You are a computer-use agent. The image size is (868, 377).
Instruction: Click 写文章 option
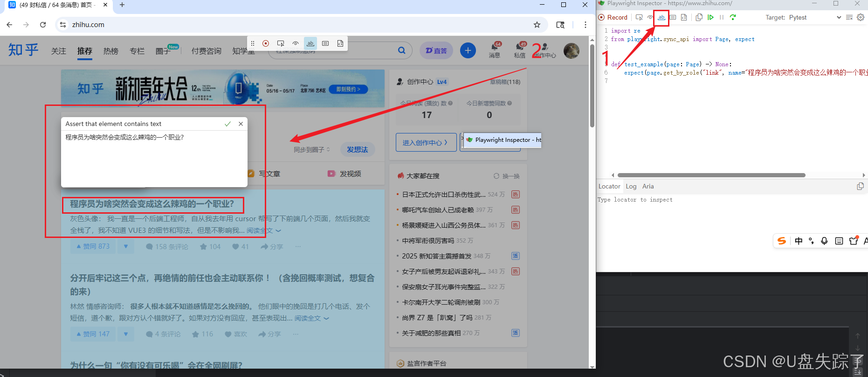264,174
